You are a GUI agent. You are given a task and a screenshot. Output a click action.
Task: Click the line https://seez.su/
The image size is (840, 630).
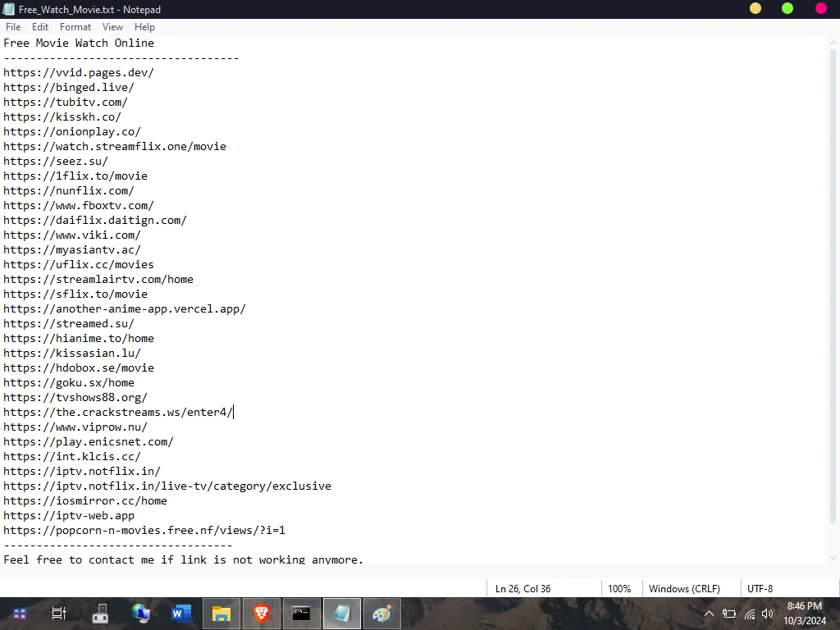[x=56, y=161]
